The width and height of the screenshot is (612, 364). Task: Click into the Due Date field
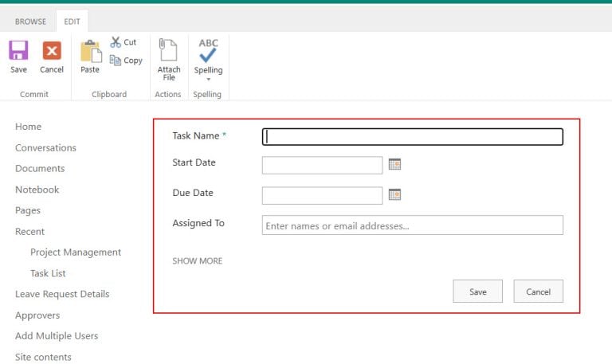[x=322, y=195]
